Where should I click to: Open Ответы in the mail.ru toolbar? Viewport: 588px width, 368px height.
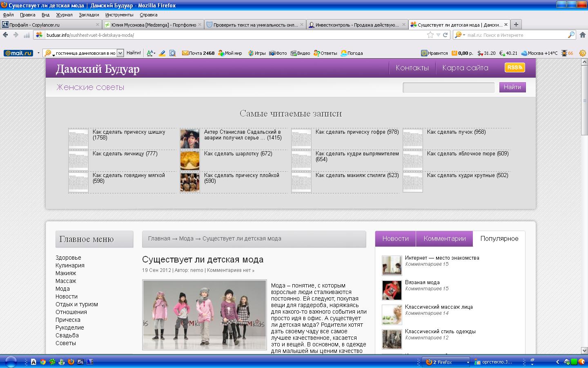click(x=325, y=53)
